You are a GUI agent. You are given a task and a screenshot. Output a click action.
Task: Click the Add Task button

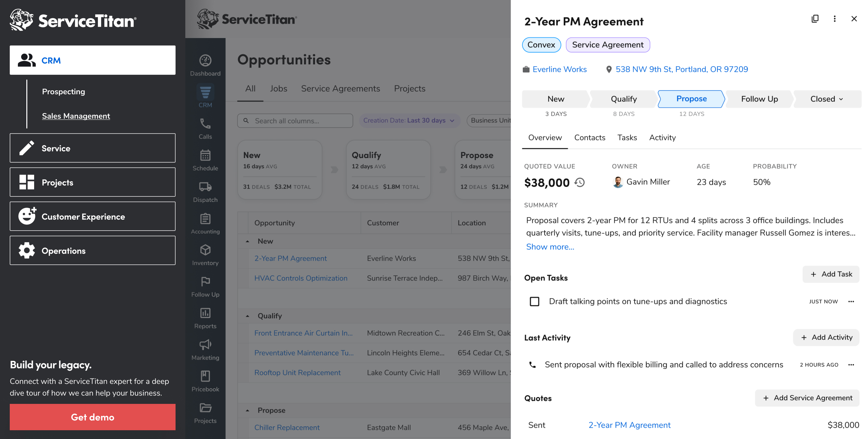[831, 274]
